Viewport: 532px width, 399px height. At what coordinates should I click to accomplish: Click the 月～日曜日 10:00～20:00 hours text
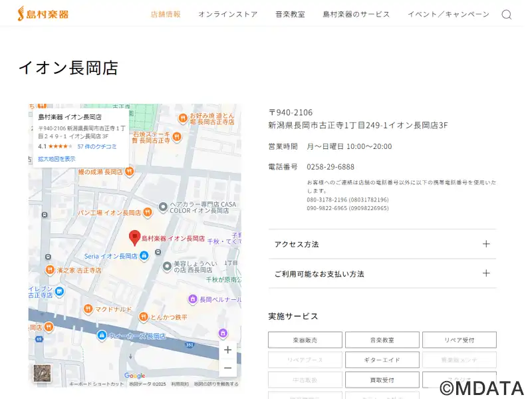(x=349, y=146)
